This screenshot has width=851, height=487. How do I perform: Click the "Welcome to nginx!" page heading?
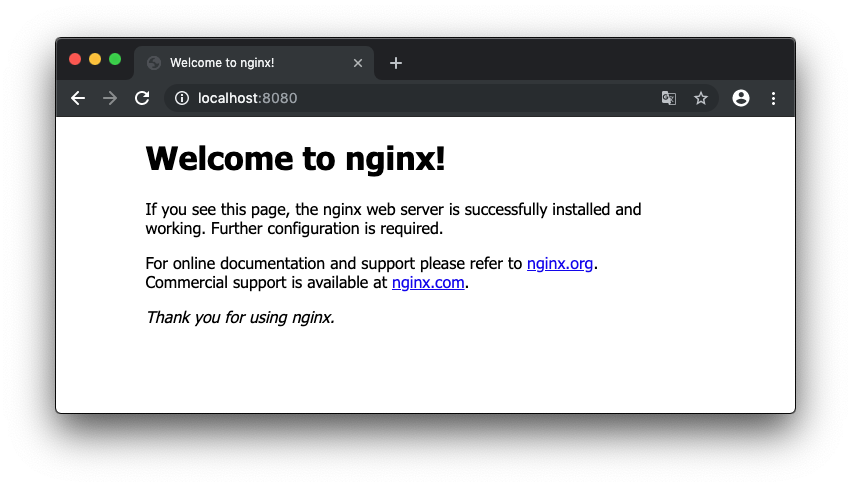point(295,159)
